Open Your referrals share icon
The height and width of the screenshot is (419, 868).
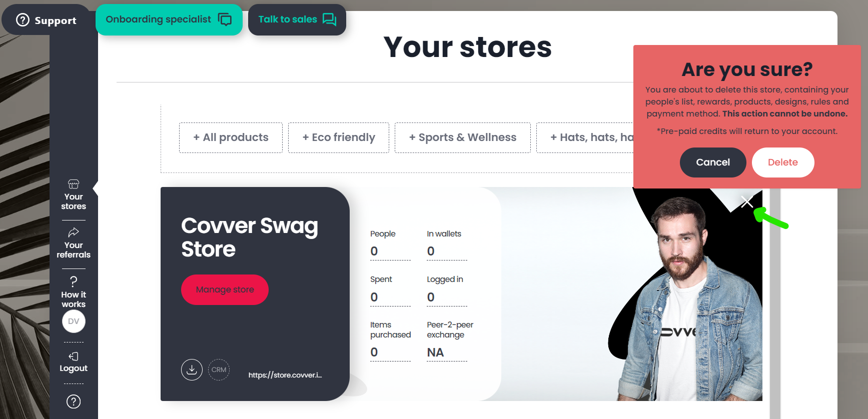tap(74, 232)
